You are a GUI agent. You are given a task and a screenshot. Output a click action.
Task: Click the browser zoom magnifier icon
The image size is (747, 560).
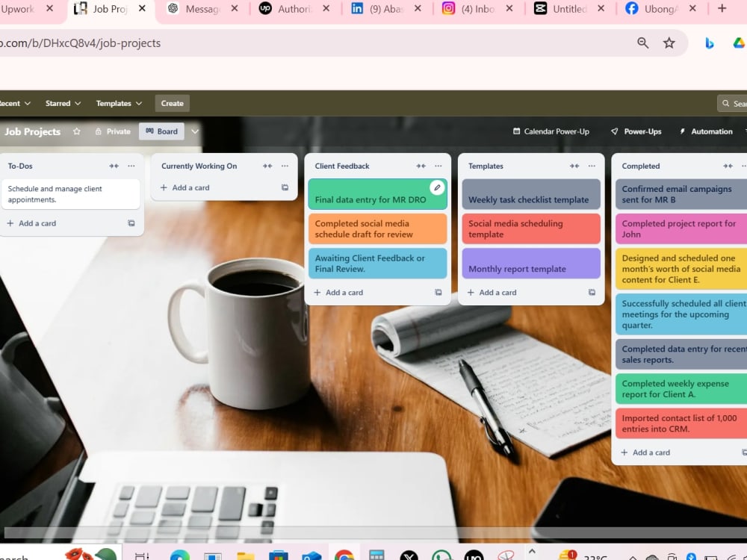click(x=642, y=43)
